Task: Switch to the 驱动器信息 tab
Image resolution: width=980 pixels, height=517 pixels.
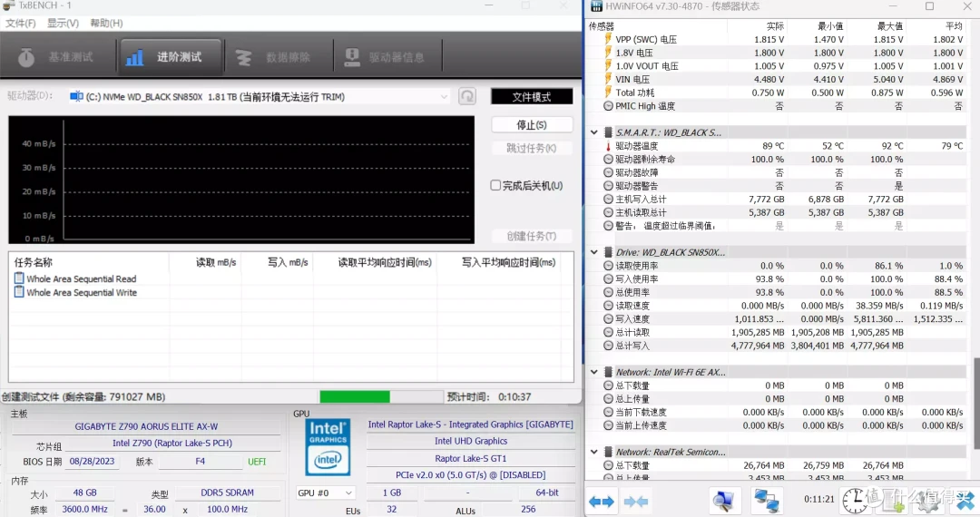Action: [387, 57]
